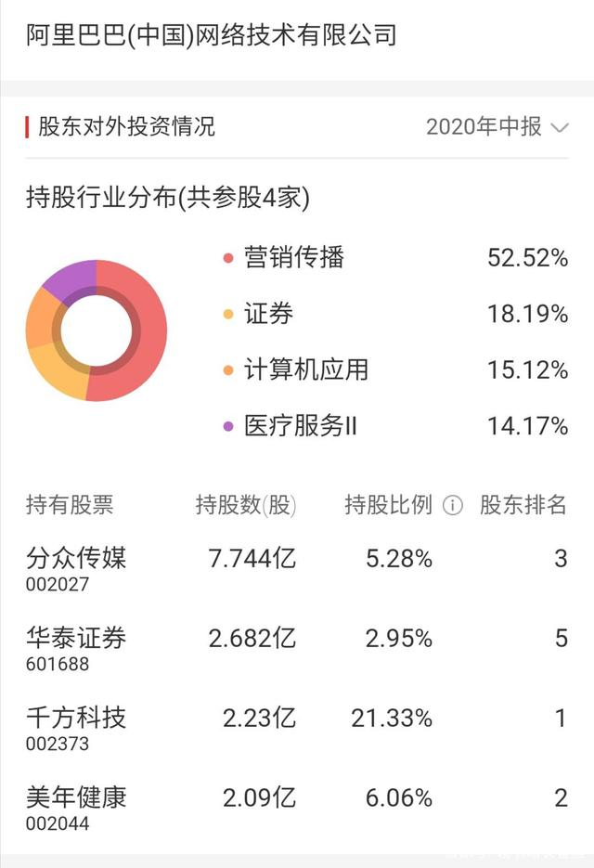
Task: Select the 营销传播 52.52% legend entry
Action: (395, 258)
